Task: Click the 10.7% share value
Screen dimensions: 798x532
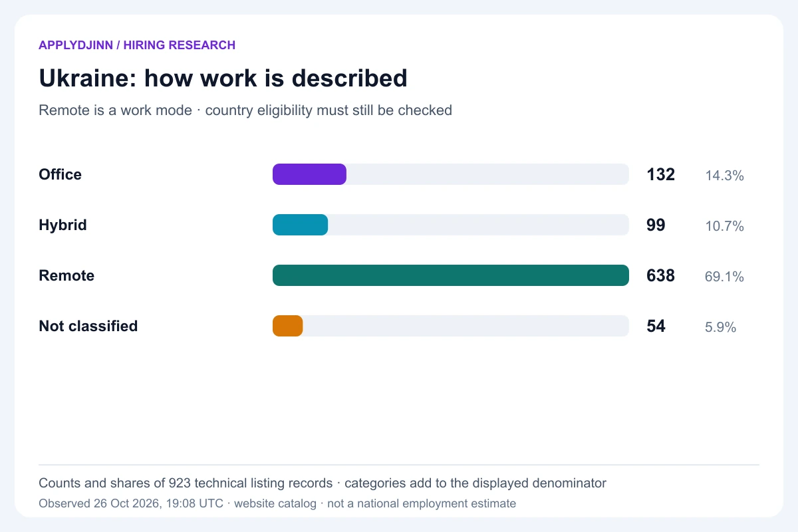Action: (x=724, y=227)
